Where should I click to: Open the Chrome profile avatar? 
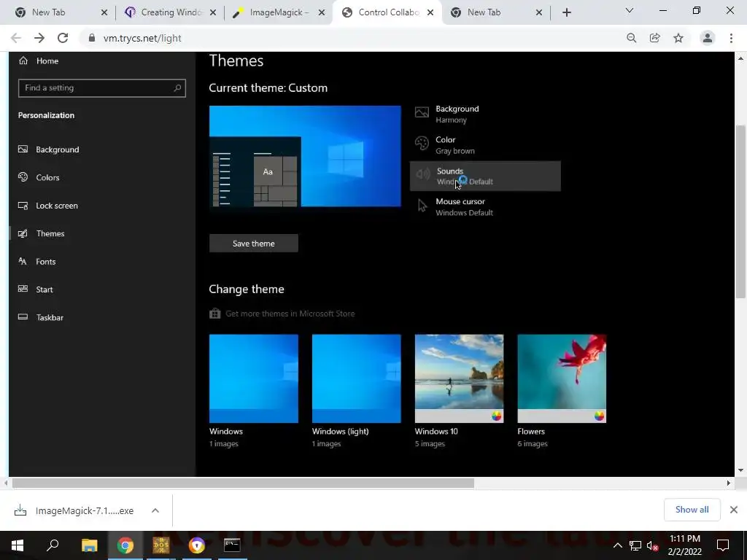tap(708, 38)
